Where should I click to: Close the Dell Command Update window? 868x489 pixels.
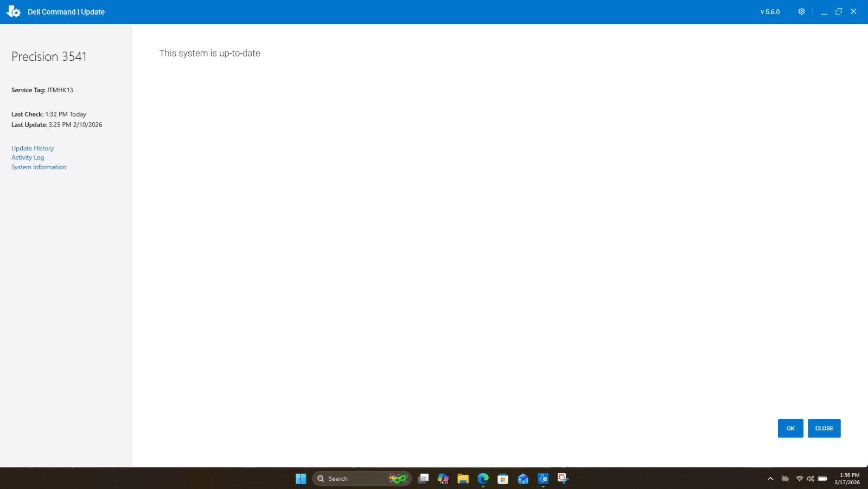coord(853,11)
